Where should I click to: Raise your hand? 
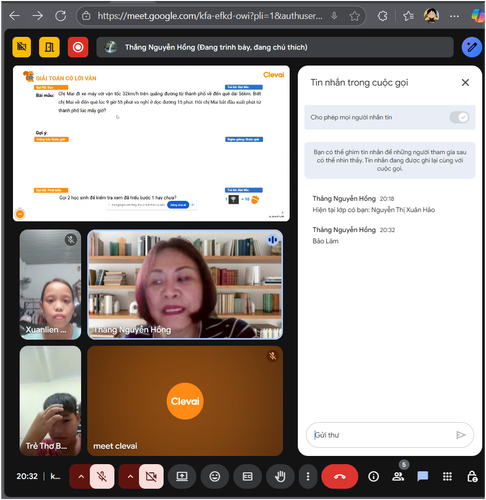pos(280,476)
